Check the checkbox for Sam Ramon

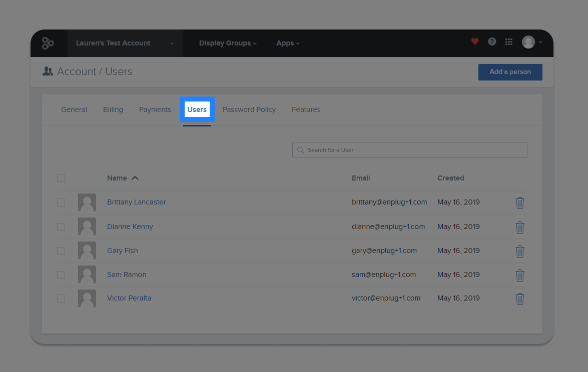coord(61,274)
